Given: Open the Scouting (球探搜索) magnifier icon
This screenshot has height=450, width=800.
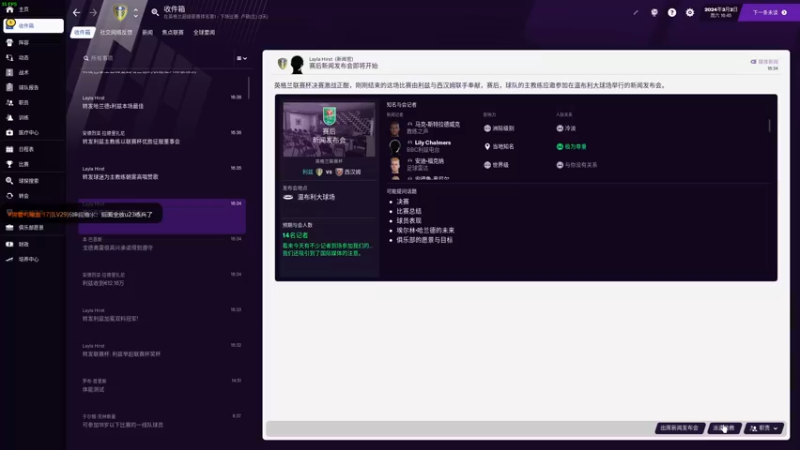Looking at the screenshot, I should pos(10,181).
